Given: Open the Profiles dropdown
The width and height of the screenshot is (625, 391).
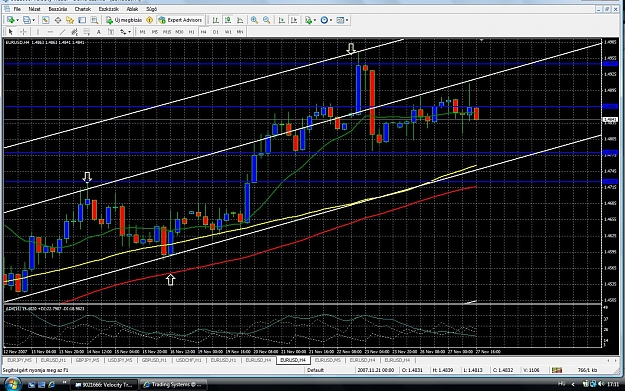Looking at the screenshot, I should coord(29,20).
